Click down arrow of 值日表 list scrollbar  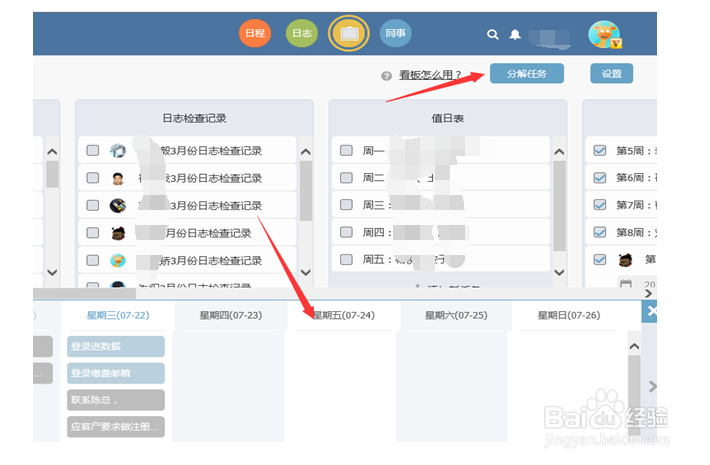pyautogui.click(x=560, y=272)
